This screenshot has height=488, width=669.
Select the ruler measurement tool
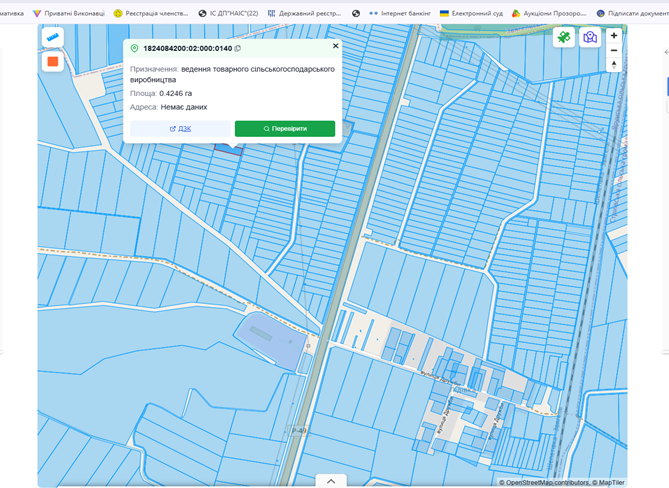pos(53,38)
